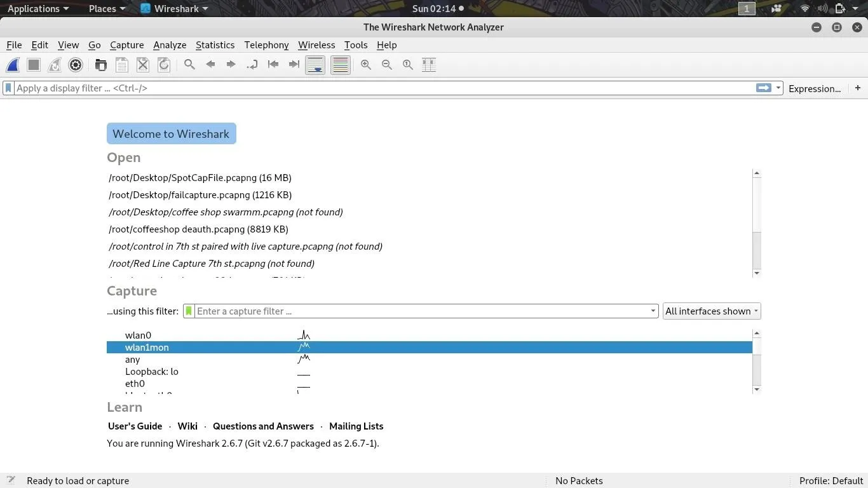Select coffee shop swarmm.pcapng entry
The image size is (868, 488).
pos(226,212)
